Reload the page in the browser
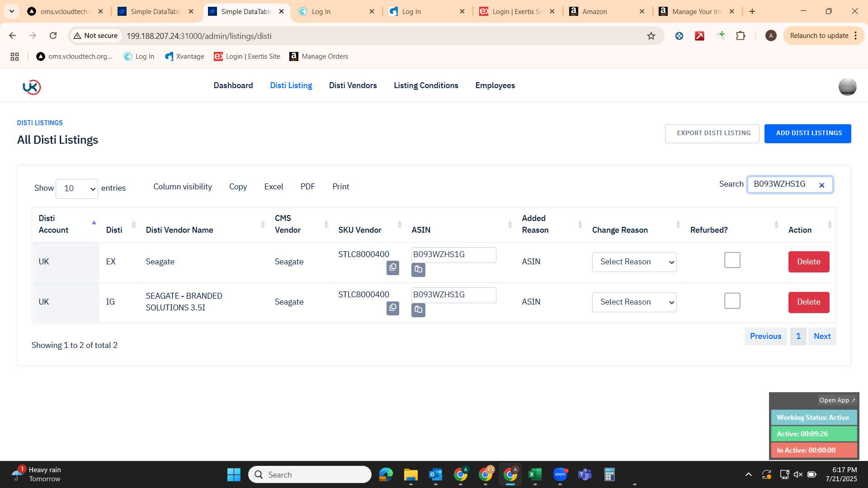 (53, 36)
